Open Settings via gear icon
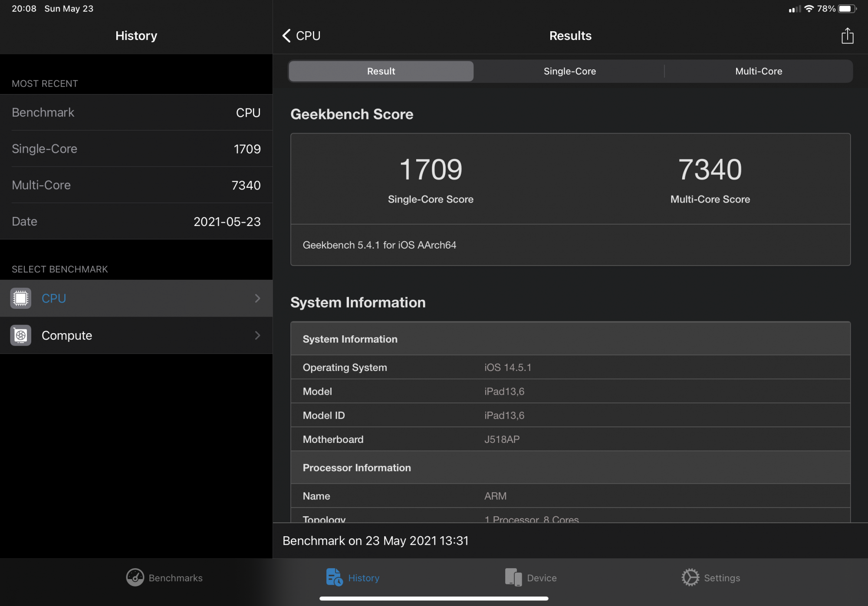The height and width of the screenshot is (606, 868). coord(690,577)
